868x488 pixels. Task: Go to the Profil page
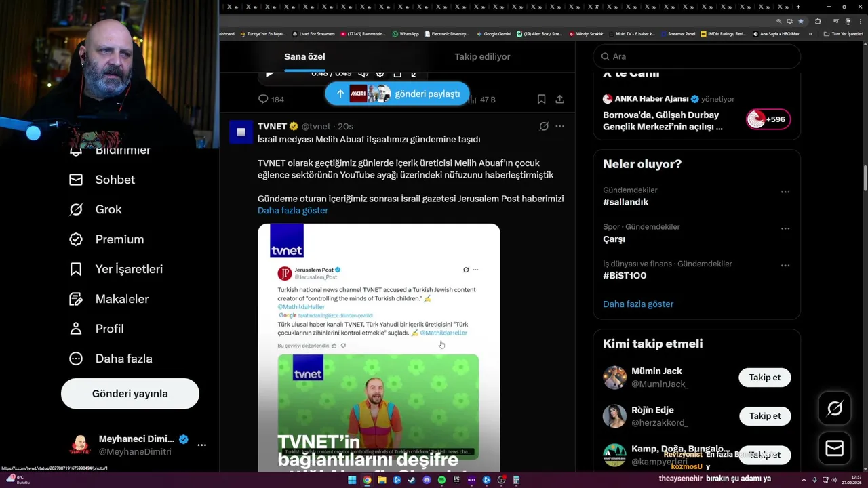click(96, 329)
